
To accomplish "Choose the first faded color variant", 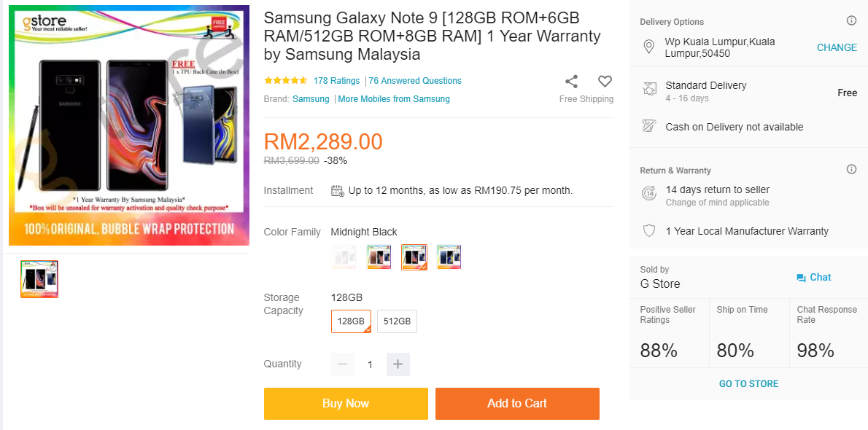I will click(344, 257).
